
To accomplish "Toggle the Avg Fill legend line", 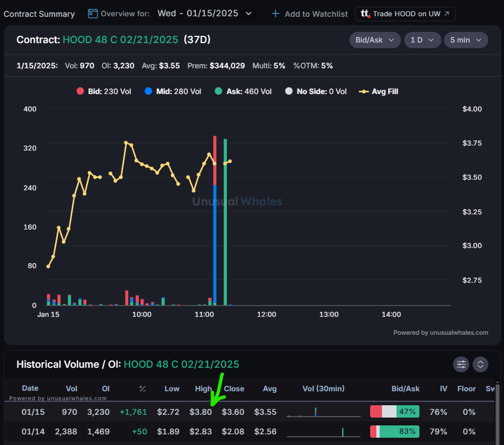I will 379,91.
